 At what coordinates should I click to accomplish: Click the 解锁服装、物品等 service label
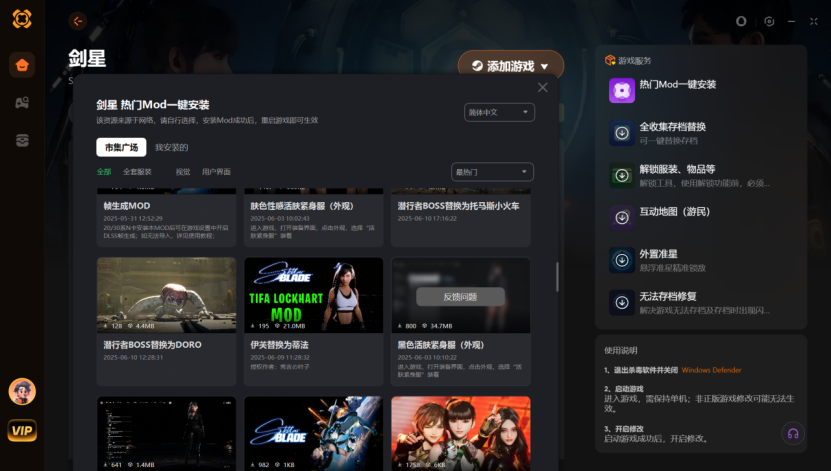[x=677, y=169]
